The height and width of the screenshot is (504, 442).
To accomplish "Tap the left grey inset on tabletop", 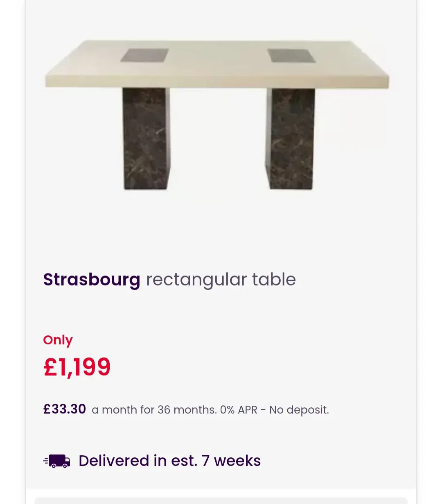I will point(145,55).
